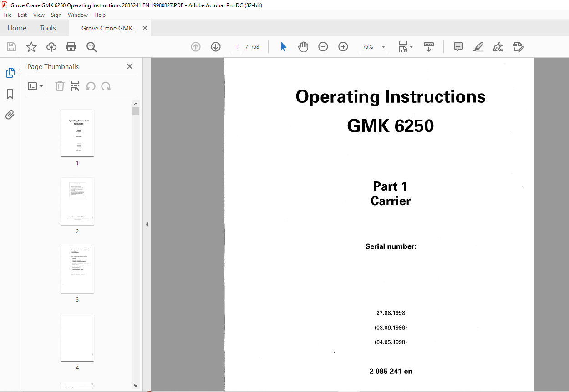Click the Fit page width icon

pyautogui.click(x=403, y=47)
